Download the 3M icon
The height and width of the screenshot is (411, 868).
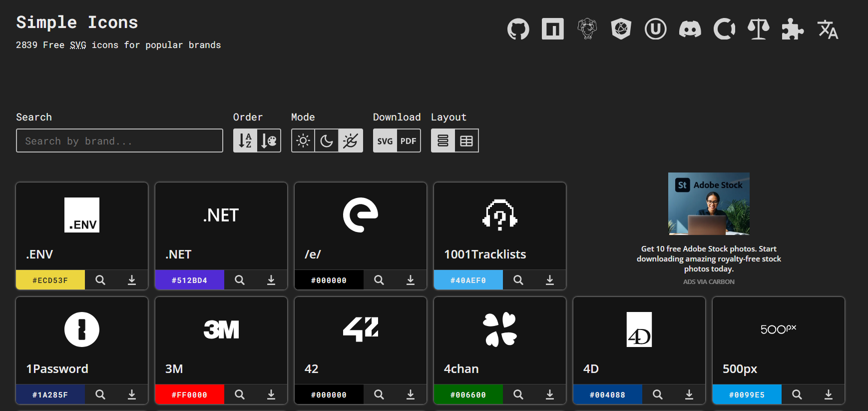point(271,394)
